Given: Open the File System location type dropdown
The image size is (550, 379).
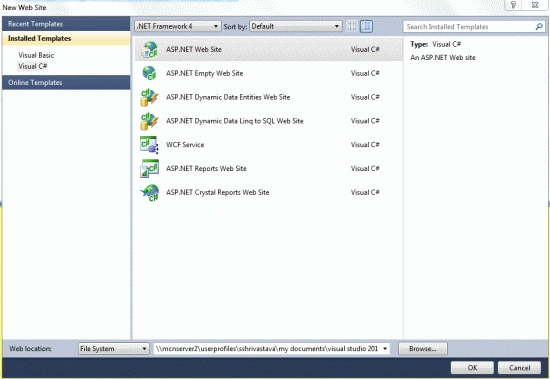Looking at the screenshot, I should [x=114, y=348].
